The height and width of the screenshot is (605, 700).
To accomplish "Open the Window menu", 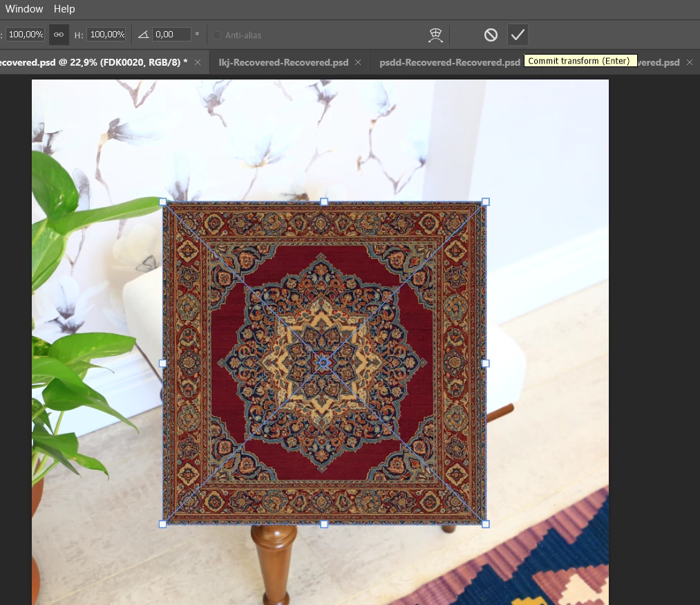I will 24,9.
